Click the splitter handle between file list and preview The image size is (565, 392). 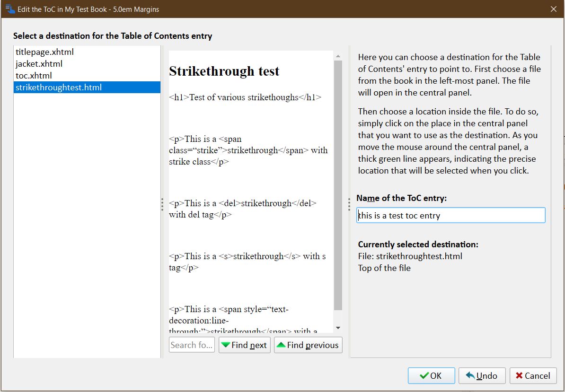pos(162,204)
